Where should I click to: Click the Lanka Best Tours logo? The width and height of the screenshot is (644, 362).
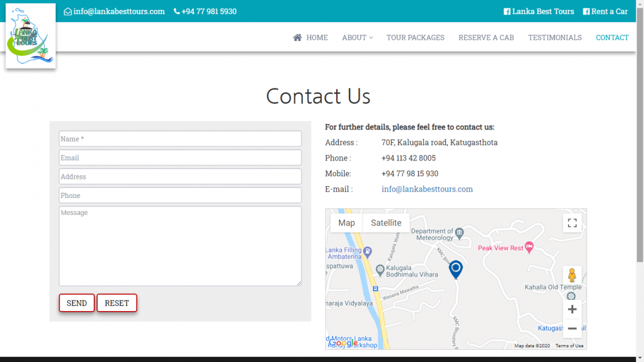(x=30, y=36)
